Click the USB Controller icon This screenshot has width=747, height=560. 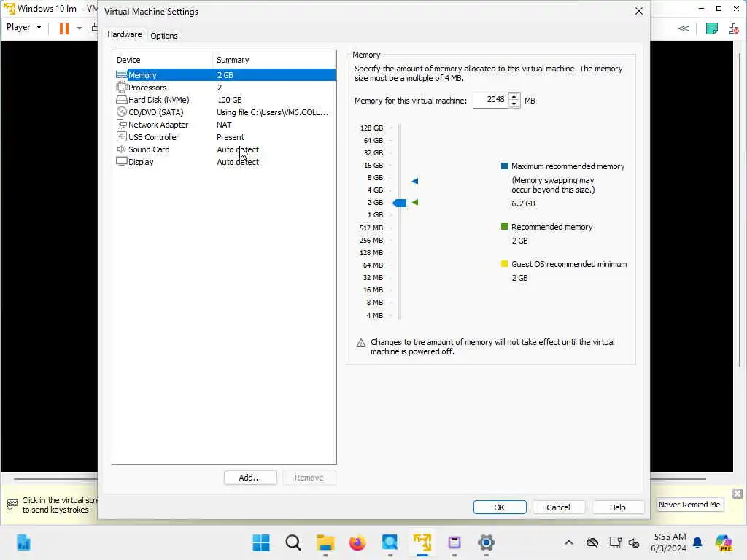pos(122,136)
